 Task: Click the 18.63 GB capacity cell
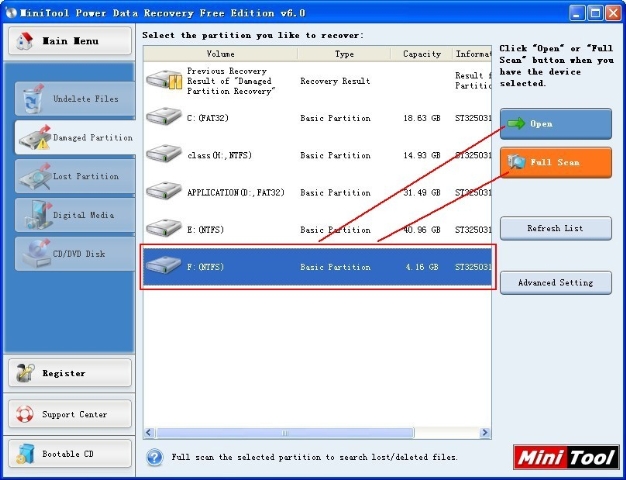pyautogui.click(x=422, y=118)
